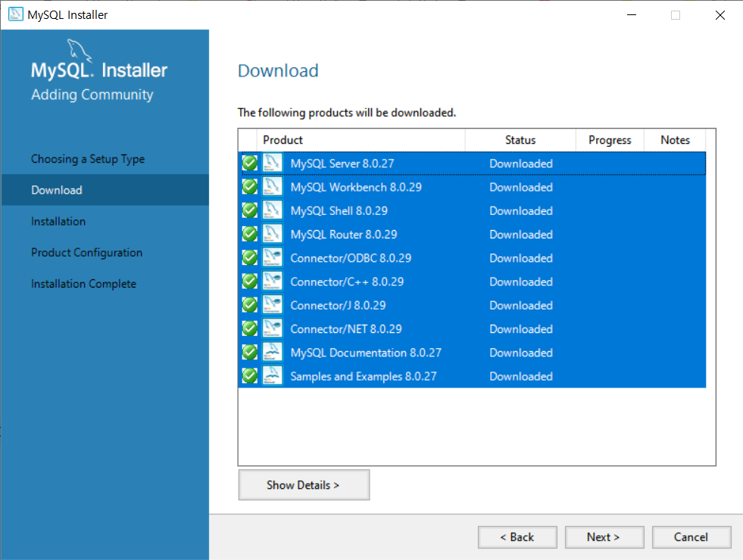Screen dimensions: 743x560
Task: Click Downloaded status for MySQL Workbench
Action: [x=521, y=188]
